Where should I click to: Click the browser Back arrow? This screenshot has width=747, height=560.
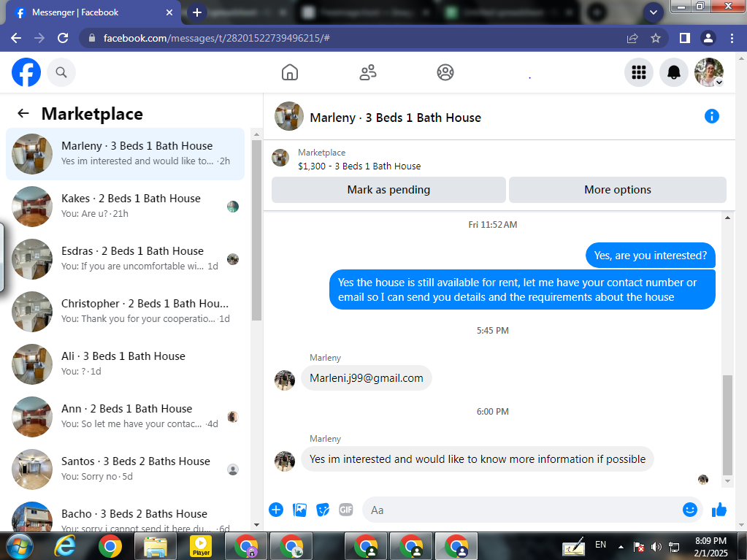coord(16,38)
